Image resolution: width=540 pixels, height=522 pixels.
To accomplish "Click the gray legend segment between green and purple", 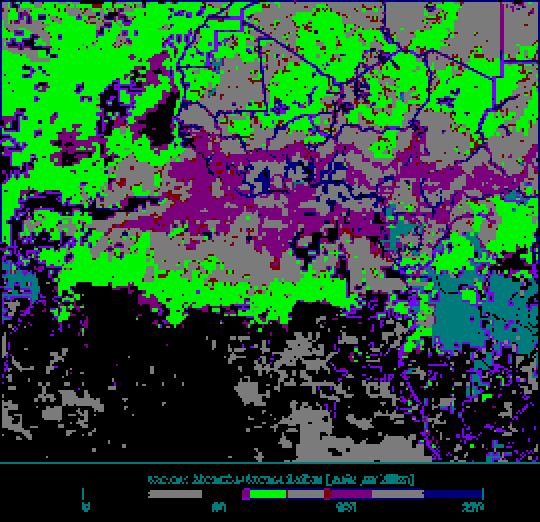I will coord(305,494).
